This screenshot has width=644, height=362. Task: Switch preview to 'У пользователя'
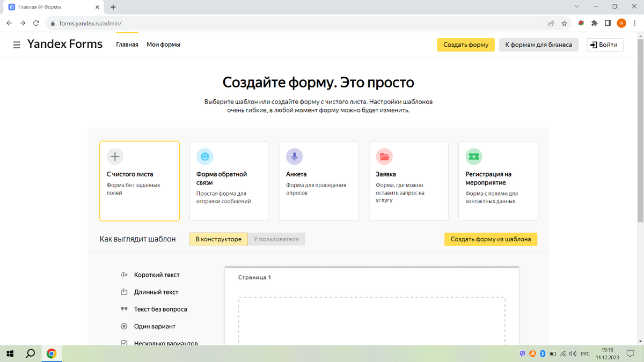276,239
